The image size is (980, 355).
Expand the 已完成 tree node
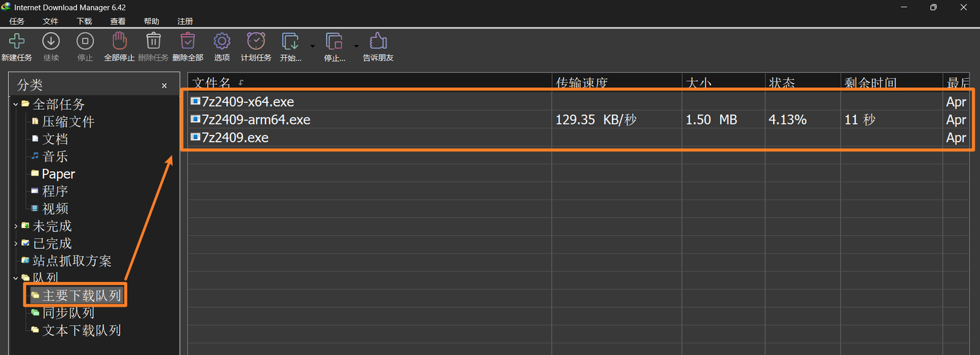coord(16,243)
